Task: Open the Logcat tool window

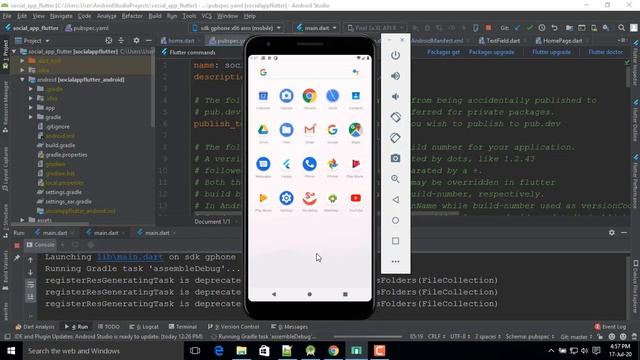Action: pos(144,327)
